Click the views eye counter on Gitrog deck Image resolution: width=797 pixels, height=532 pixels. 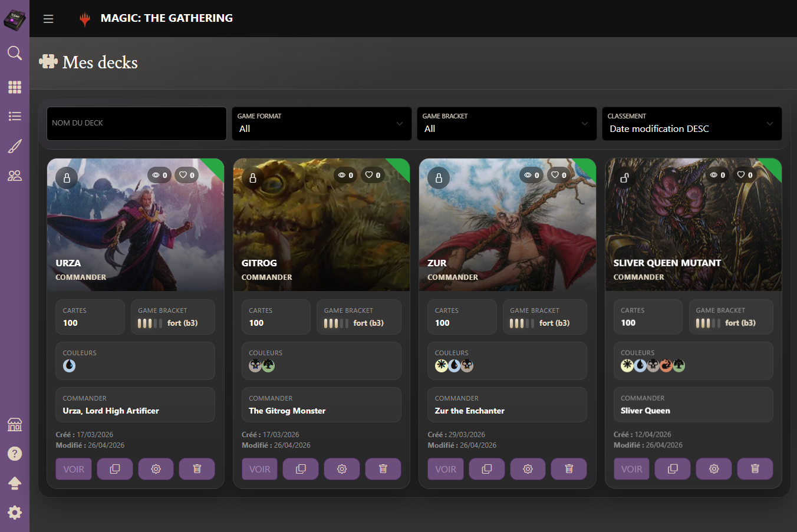click(345, 175)
